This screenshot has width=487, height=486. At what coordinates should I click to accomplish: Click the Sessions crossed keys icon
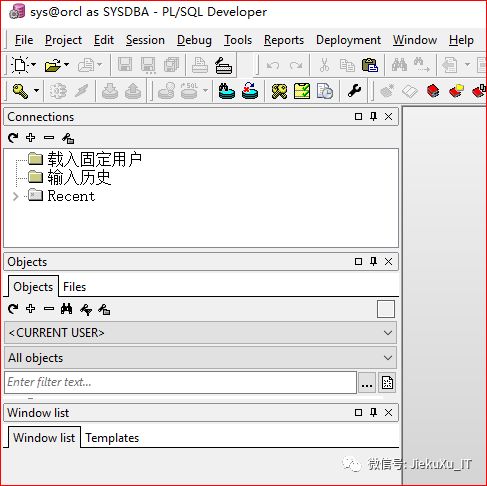coord(279,91)
